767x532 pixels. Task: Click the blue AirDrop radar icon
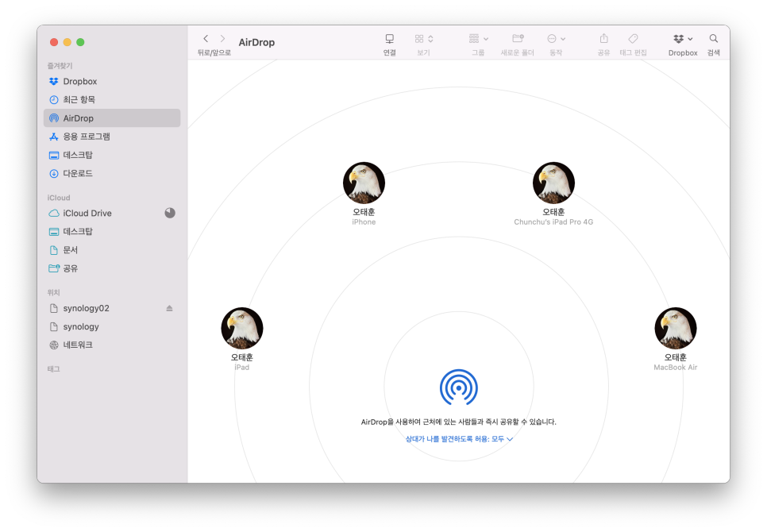point(459,387)
